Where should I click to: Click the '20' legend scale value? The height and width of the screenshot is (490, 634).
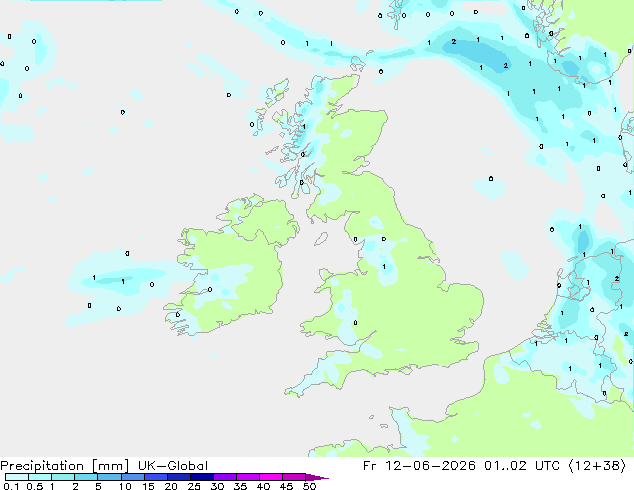pyautogui.click(x=171, y=486)
